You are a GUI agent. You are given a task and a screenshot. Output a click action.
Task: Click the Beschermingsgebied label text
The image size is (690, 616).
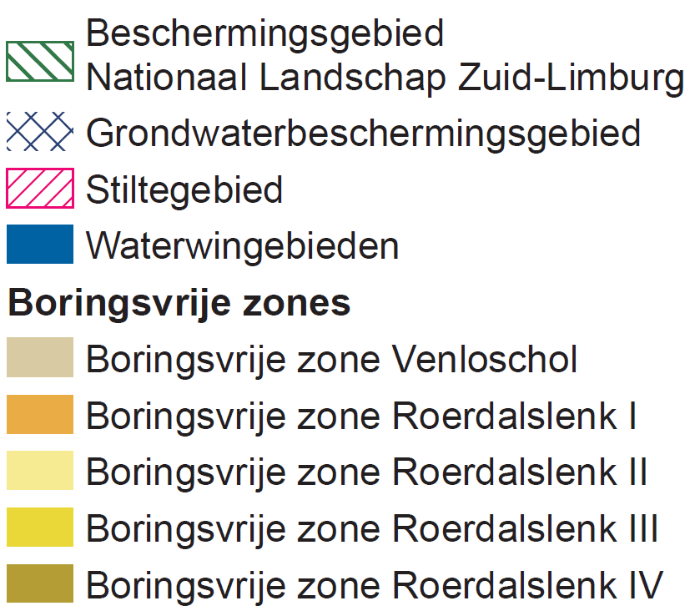[x=265, y=35]
